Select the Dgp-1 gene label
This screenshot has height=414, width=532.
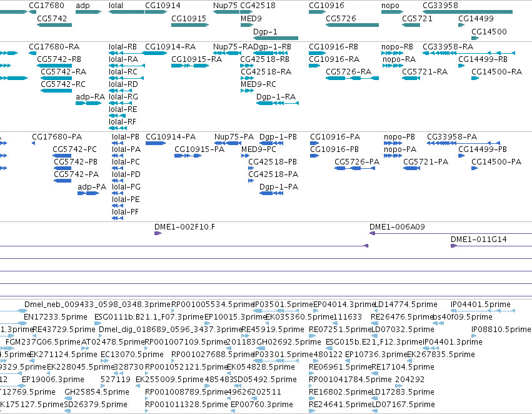(x=265, y=31)
